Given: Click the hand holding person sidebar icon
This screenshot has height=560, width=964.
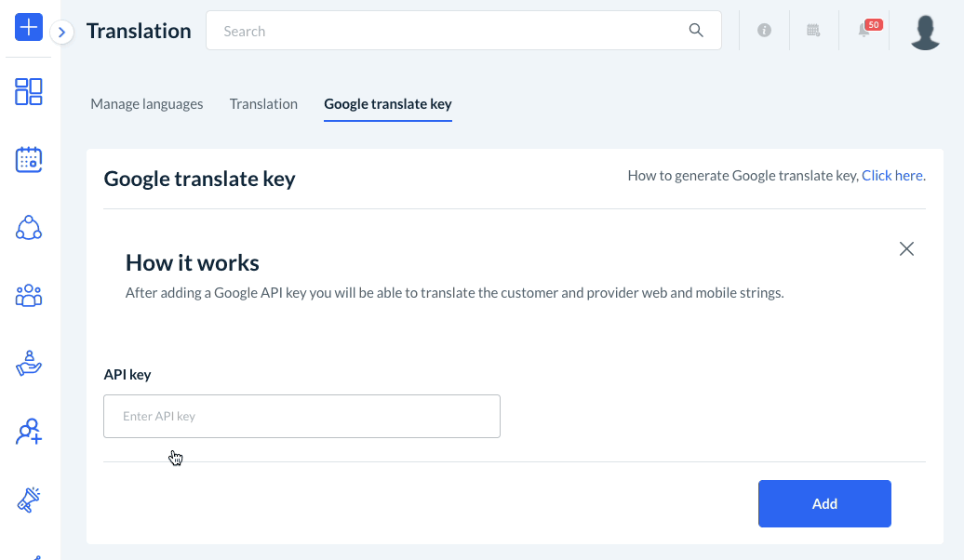Looking at the screenshot, I should pos(29,363).
